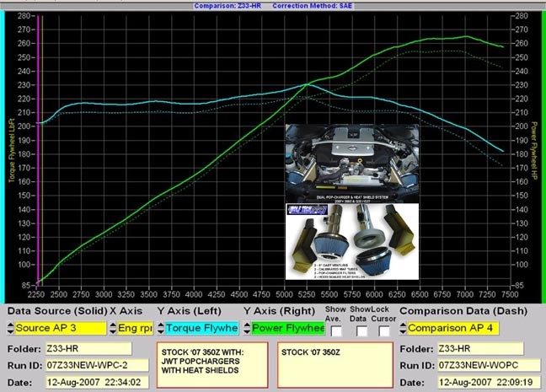Image resolution: width=546 pixels, height=392 pixels.
Task: Open the Source AP 3 dropdown
Action: [x=61, y=328]
